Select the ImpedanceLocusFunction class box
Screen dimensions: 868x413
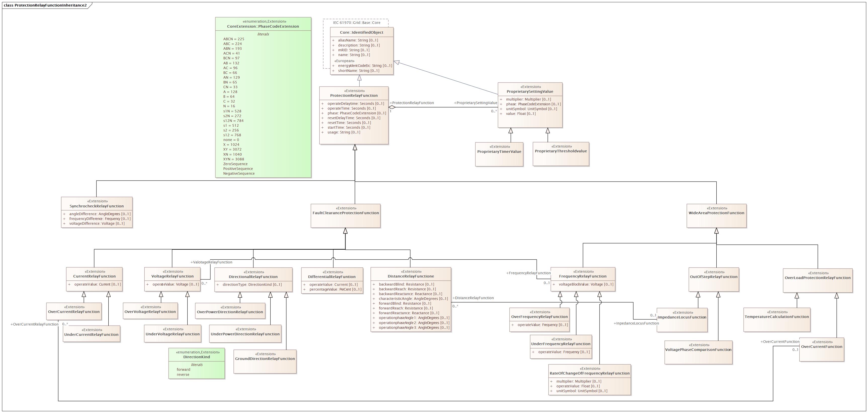[682, 320]
